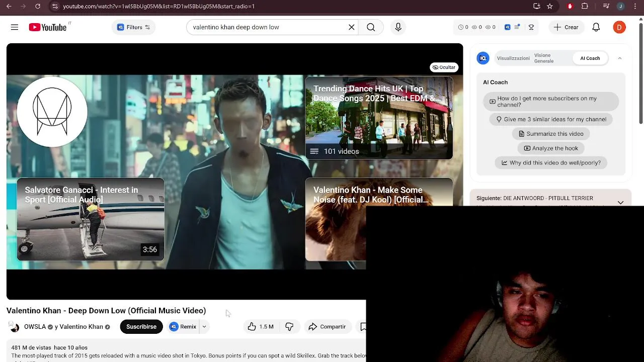Click the address bar URL
The width and height of the screenshot is (644, 362).
[x=158, y=6]
